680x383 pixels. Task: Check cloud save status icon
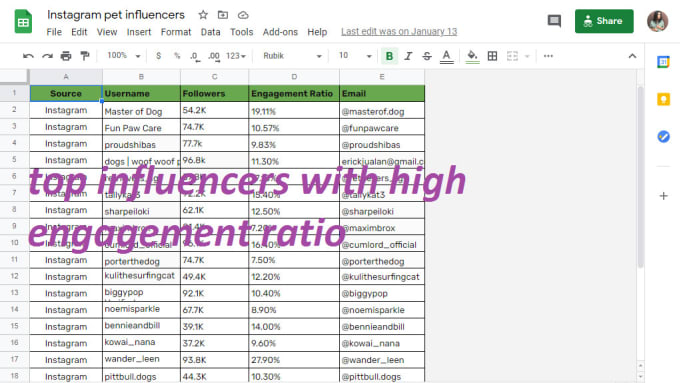point(243,15)
